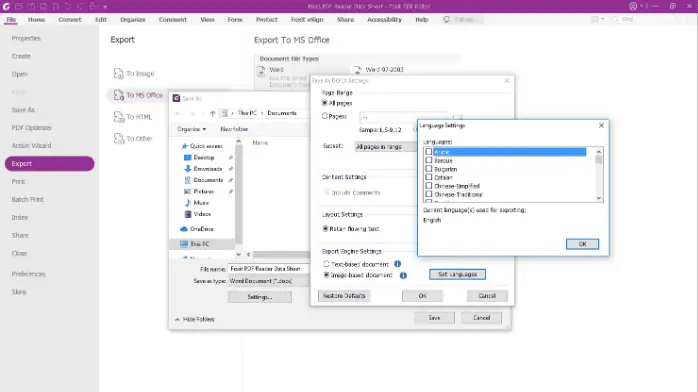This screenshot has width=698, height=392.
Task: Click the To HTML export icon
Action: coord(118,117)
